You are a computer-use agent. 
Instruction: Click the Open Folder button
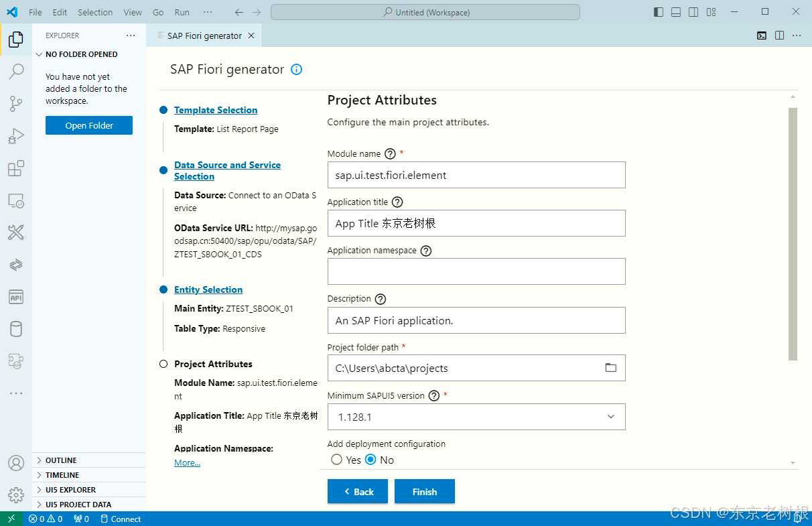(x=89, y=125)
